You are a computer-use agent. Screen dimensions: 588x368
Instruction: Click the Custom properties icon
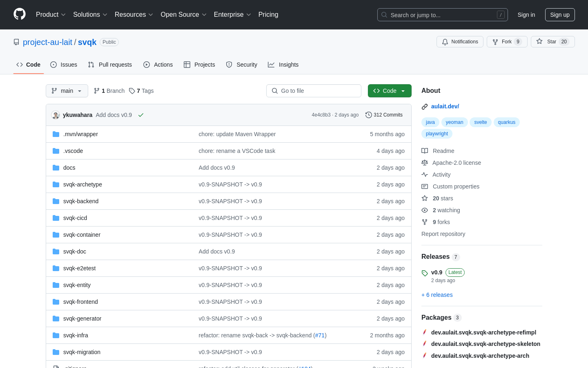click(x=425, y=186)
